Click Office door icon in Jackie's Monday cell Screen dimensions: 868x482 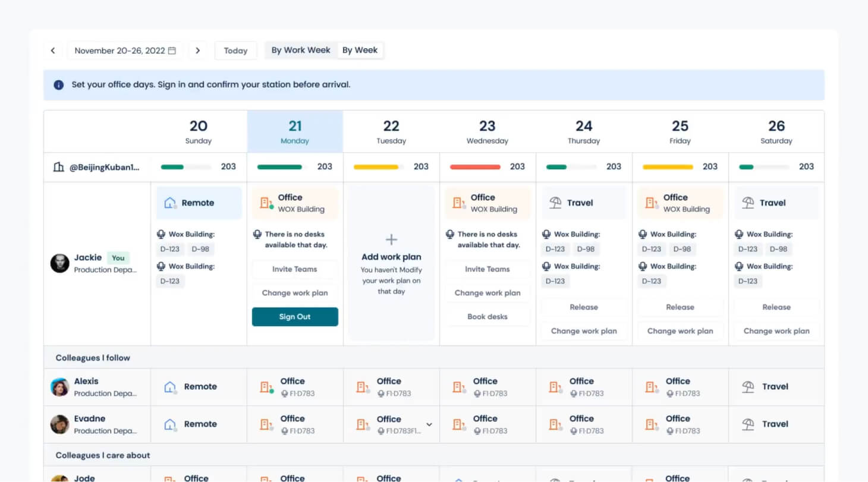point(266,203)
